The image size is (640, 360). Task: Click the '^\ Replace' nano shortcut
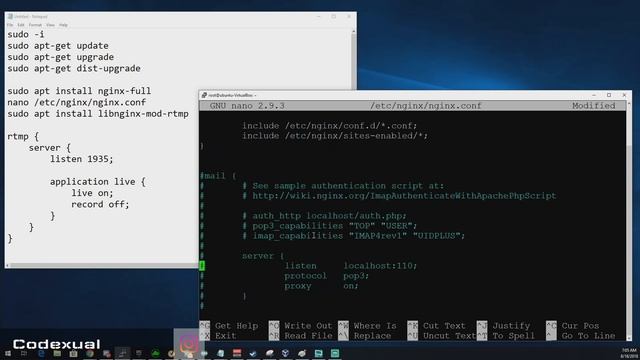pyautogui.click(x=364, y=336)
